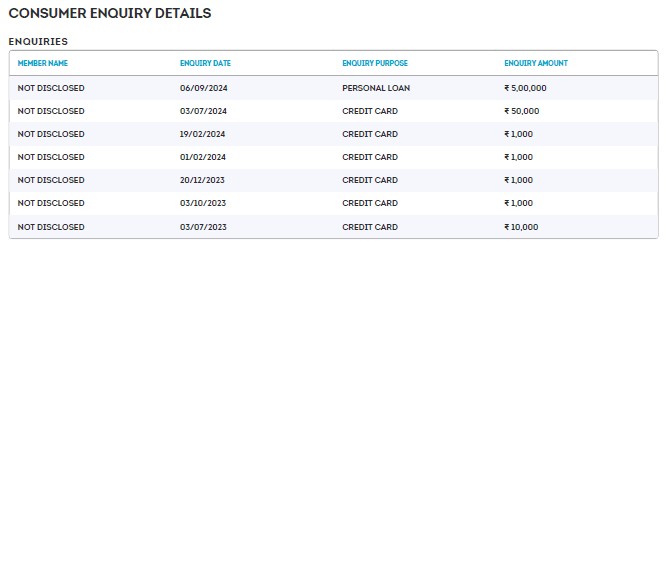Click Credit Card purpose in the 03/07/2023 row
The height and width of the screenshot is (582, 670).
[x=370, y=227]
